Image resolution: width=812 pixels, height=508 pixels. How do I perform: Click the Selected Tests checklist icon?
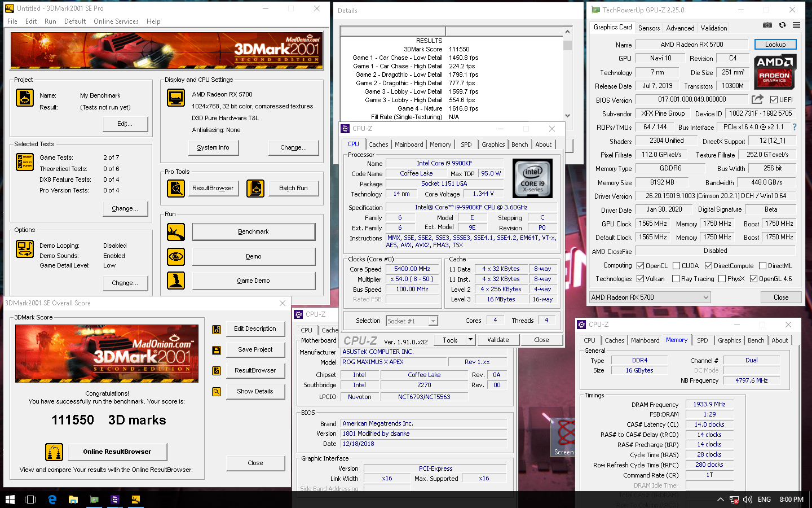pyautogui.click(x=25, y=162)
